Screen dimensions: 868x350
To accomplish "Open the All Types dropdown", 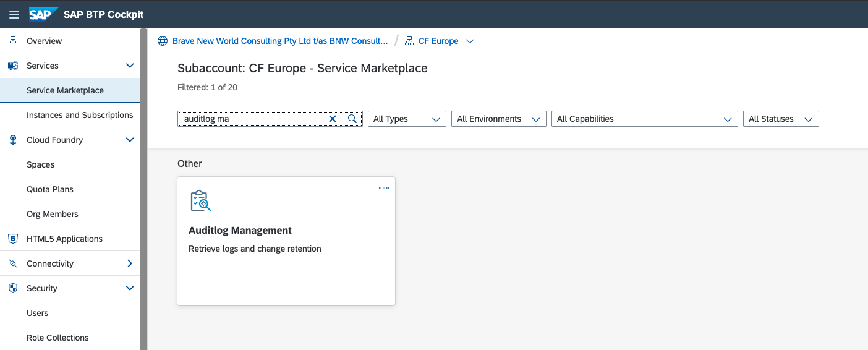I will (x=407, y=119).
